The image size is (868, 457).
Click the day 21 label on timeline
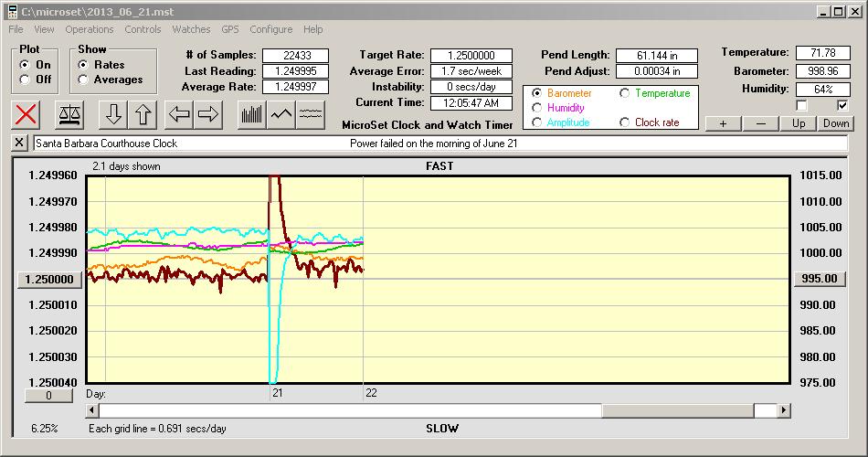point(278,393)
